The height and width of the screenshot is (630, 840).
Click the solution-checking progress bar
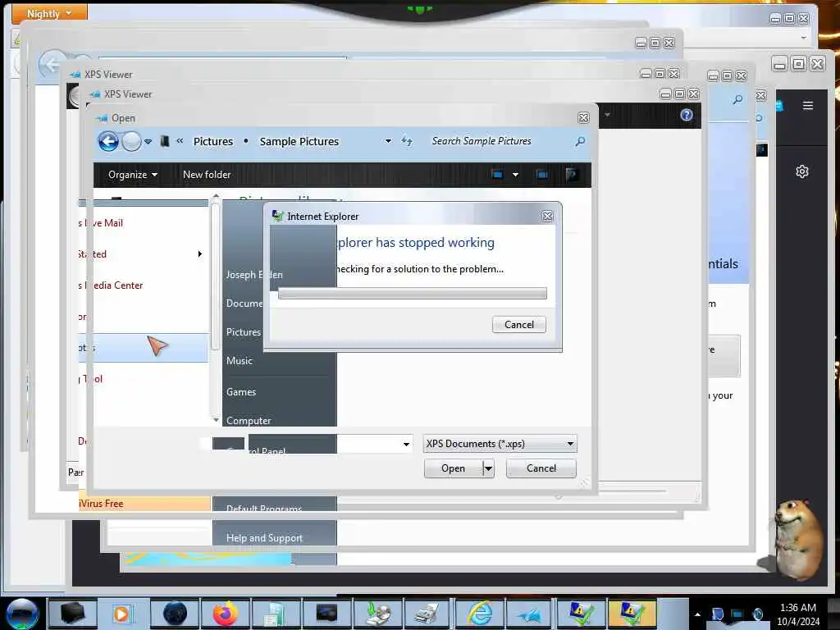[413, 293]
